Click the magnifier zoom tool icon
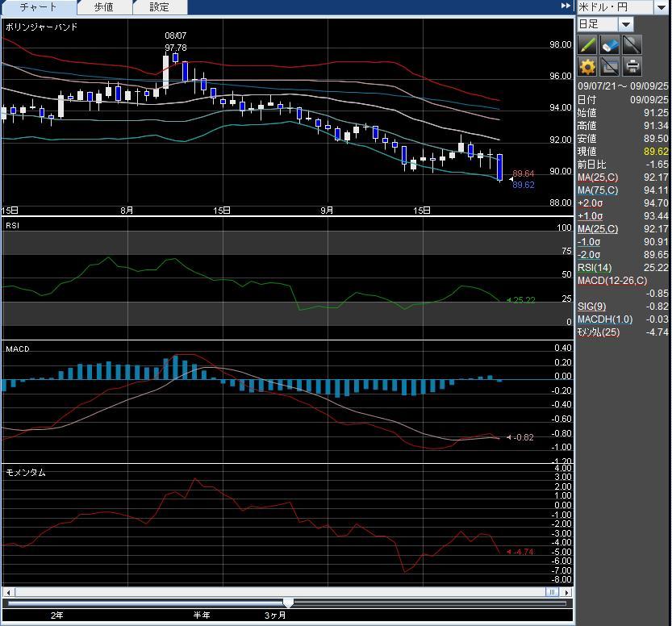Viewport: 672px width, 626px height. (632, 45)
